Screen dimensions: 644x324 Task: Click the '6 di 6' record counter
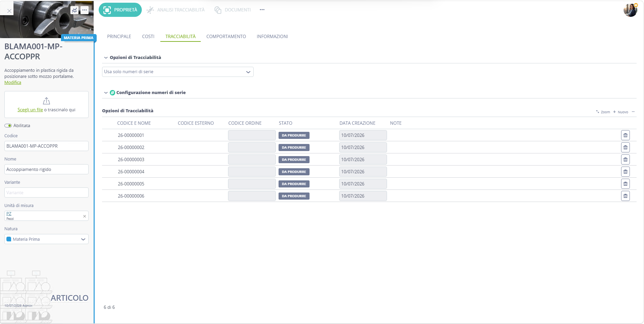click(109, 307)
